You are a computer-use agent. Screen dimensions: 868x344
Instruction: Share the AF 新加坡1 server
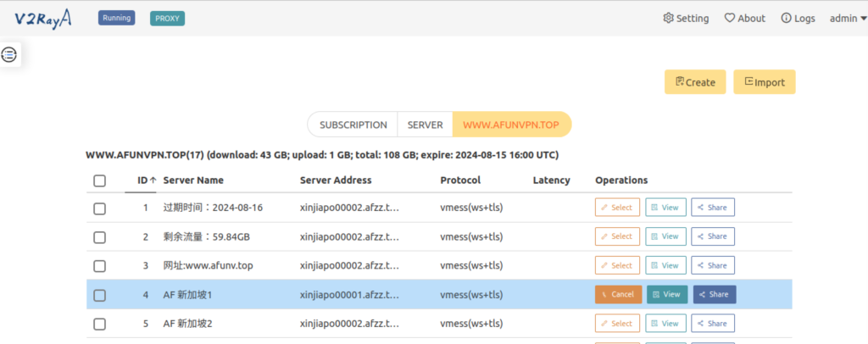[x=715, y=294]
